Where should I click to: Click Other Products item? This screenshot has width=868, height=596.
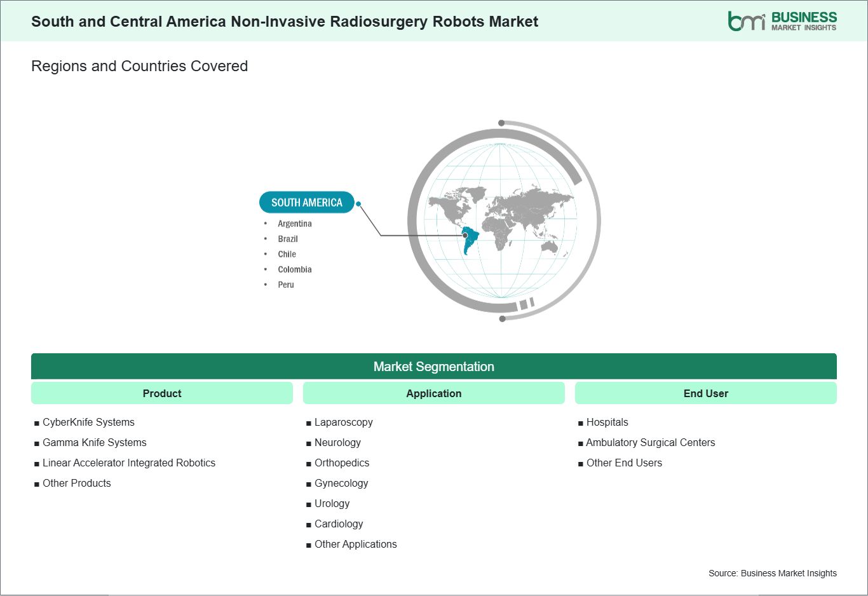click(77, 483)
